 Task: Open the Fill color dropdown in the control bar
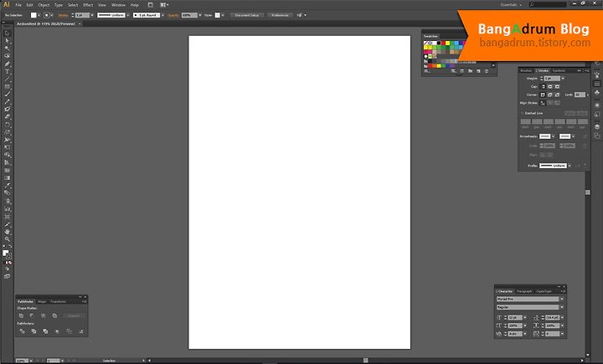click(39, 15)
